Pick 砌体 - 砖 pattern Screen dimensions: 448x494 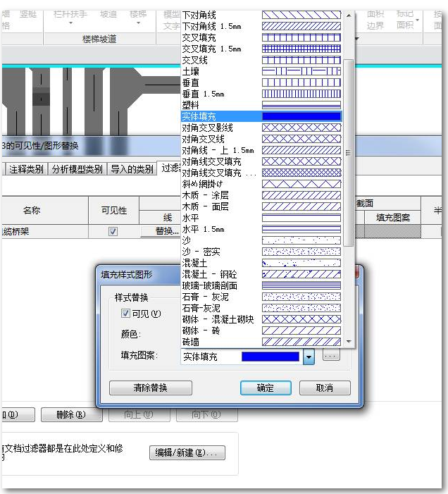[x=261, y=331]
